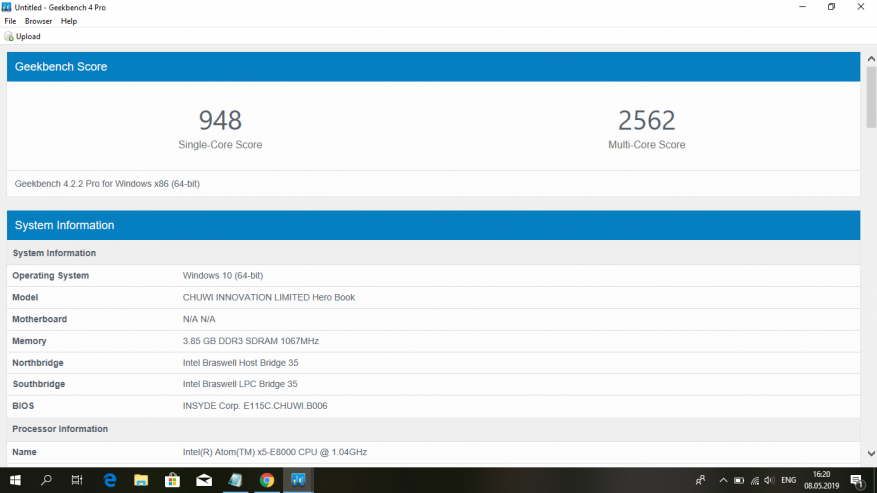This screenshot has height=493, width=877.
Task: Click the Single-Core Score label
Action: point(220,145)
